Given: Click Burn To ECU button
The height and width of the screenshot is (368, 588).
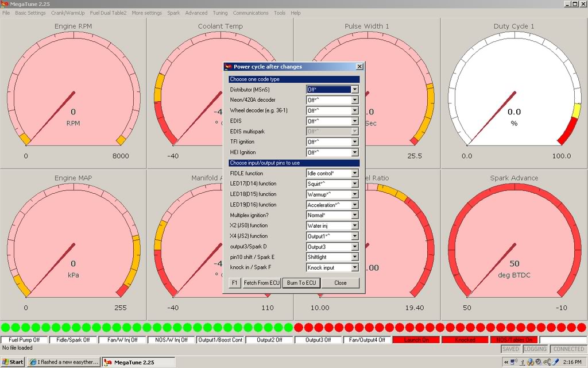Looking at the screenshot, I should (301, 283).
